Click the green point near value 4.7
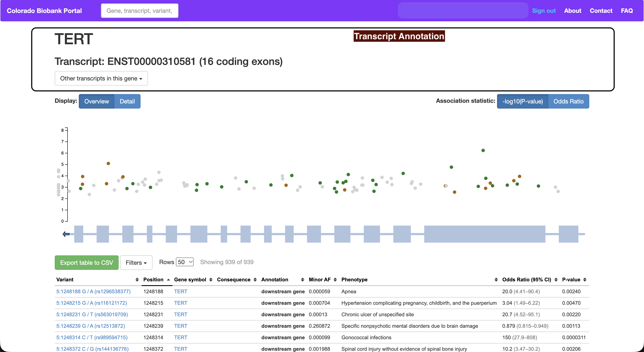 pos(451,167)
